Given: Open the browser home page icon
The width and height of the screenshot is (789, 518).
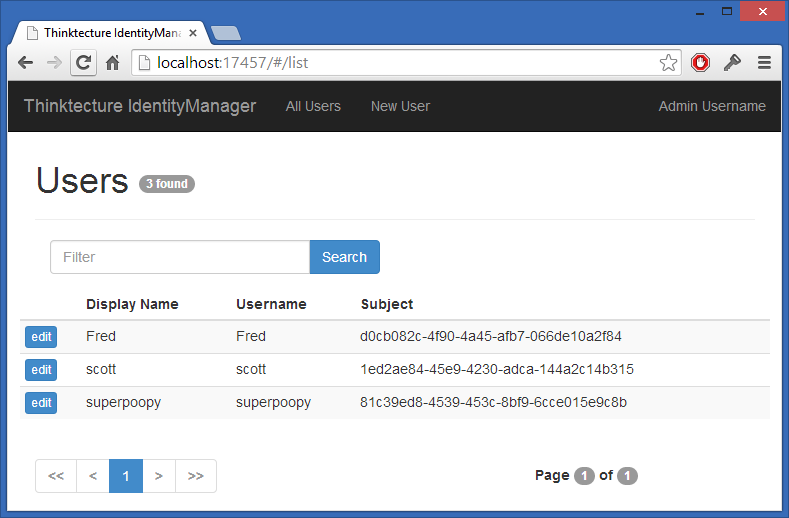Looking at the screenshot, I should pos(113,63).
